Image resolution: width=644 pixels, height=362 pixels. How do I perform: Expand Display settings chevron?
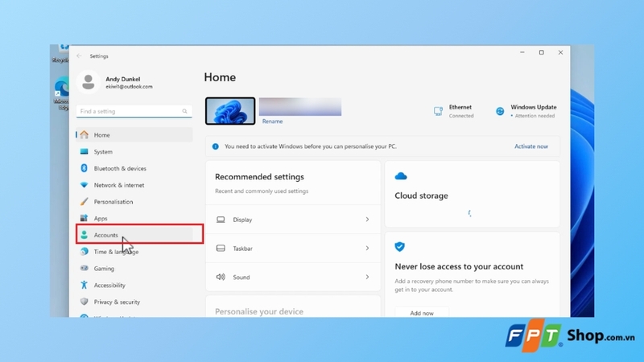pos(367,220)
